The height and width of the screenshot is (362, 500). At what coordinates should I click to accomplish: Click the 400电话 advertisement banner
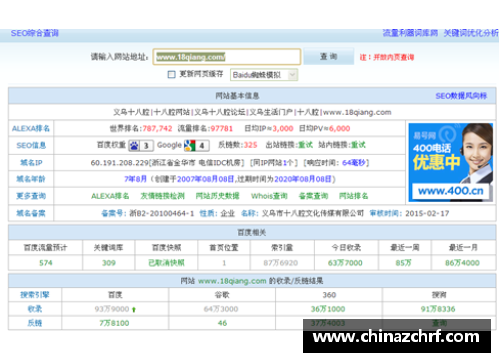pyautogui.click(x=451, y=162)
